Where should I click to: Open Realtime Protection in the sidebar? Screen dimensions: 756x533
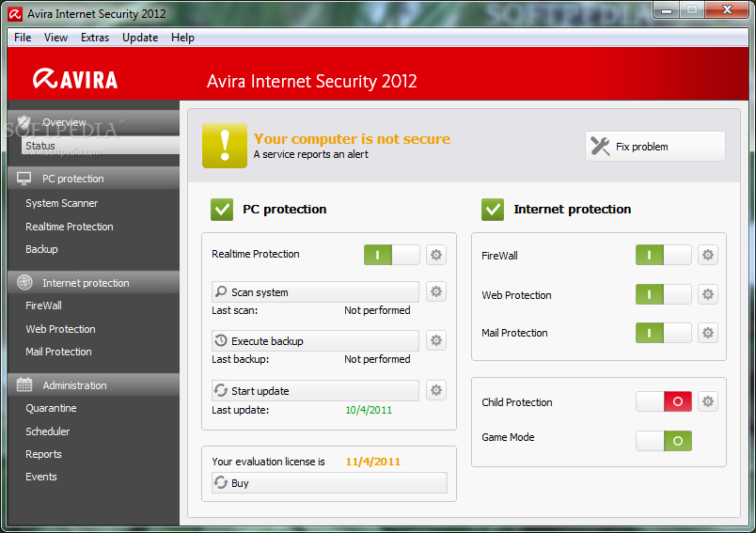(x=70, y=227)
